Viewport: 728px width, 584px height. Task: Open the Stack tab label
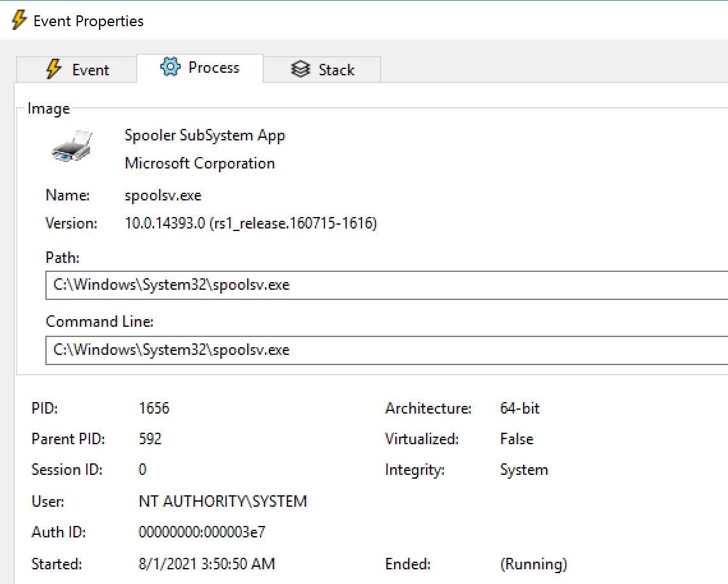(336, 70)
